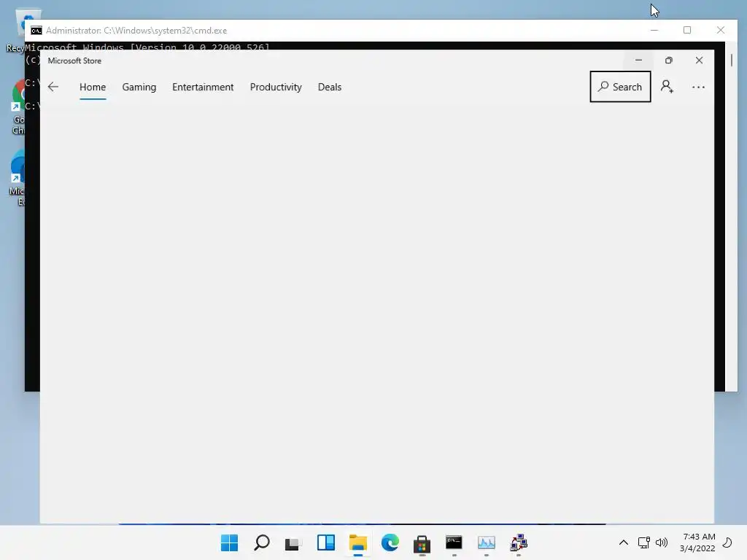The image size is (747, 560).
Task: Minimize the cmd.exe window
Action: click(x=654, y=30)
